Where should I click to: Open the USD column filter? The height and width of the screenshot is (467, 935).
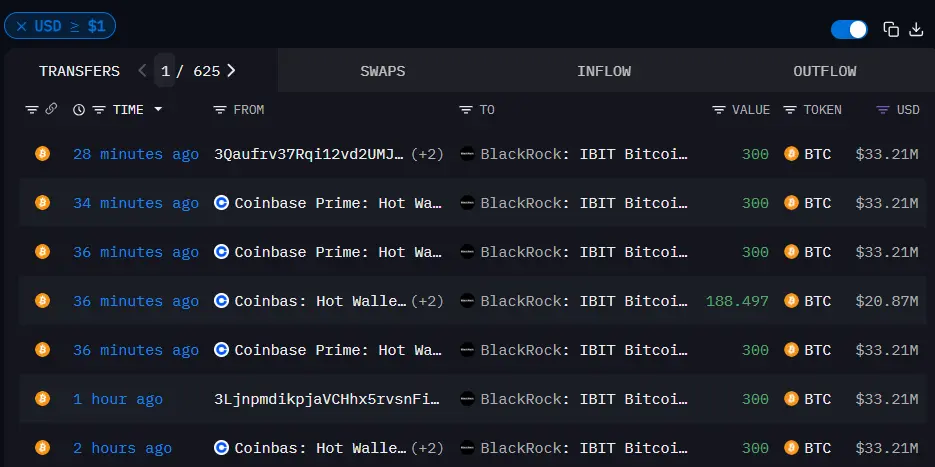tap(883, 110)
